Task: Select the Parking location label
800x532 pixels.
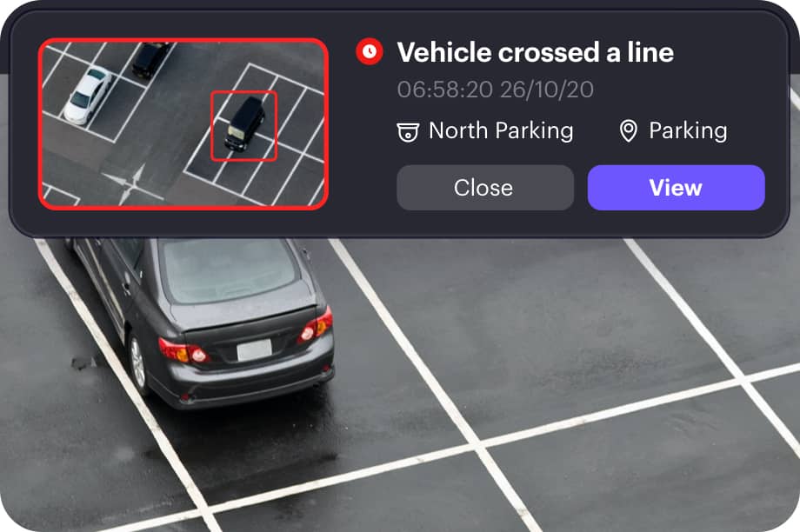Action: (688, 130)
